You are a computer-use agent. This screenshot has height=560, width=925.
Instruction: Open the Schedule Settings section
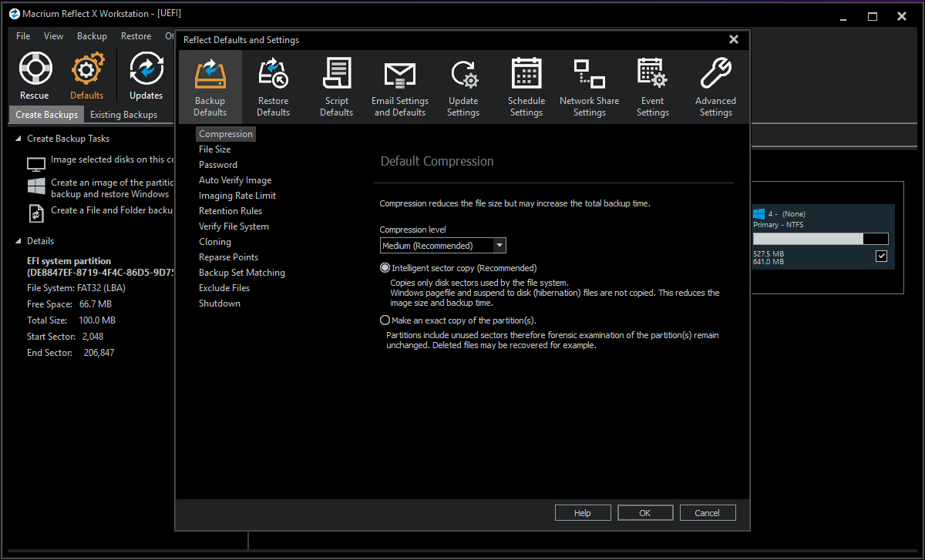[526, 87]
